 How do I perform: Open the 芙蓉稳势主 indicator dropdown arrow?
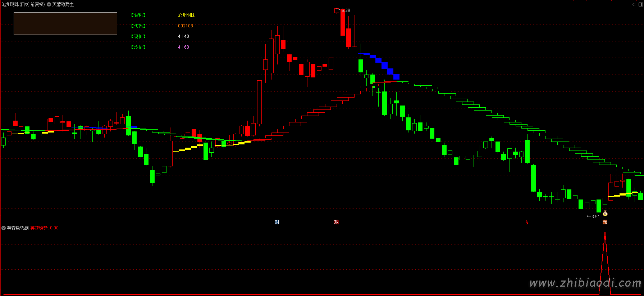click(x=49, y=4)
